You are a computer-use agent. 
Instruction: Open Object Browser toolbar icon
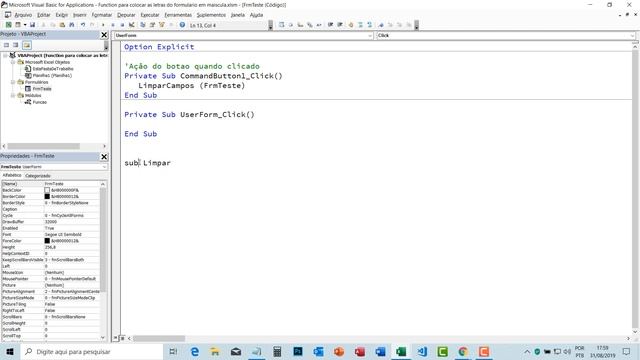(x=162, y=25)
